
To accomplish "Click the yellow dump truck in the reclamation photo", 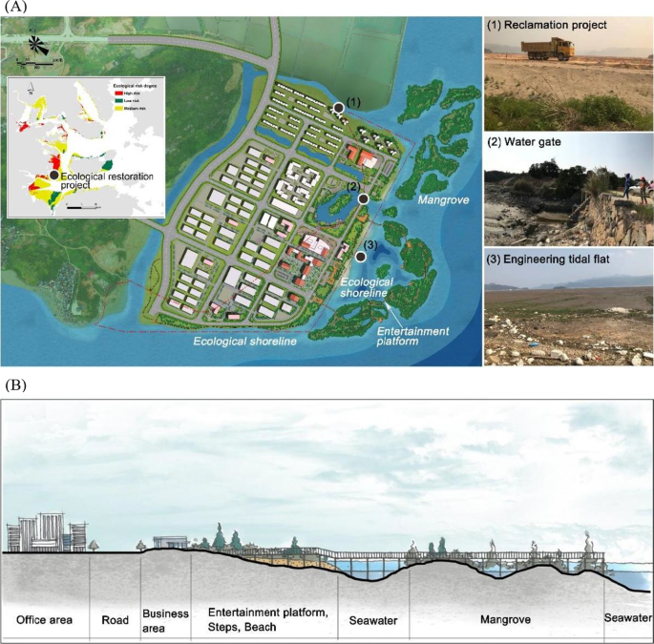I will coord(548,50).
